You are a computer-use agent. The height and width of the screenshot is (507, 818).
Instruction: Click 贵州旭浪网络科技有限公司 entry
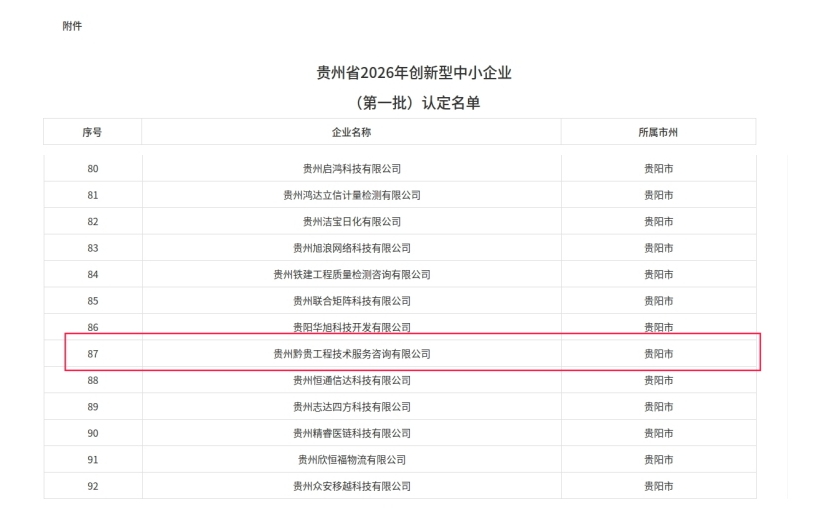point(351,248)
